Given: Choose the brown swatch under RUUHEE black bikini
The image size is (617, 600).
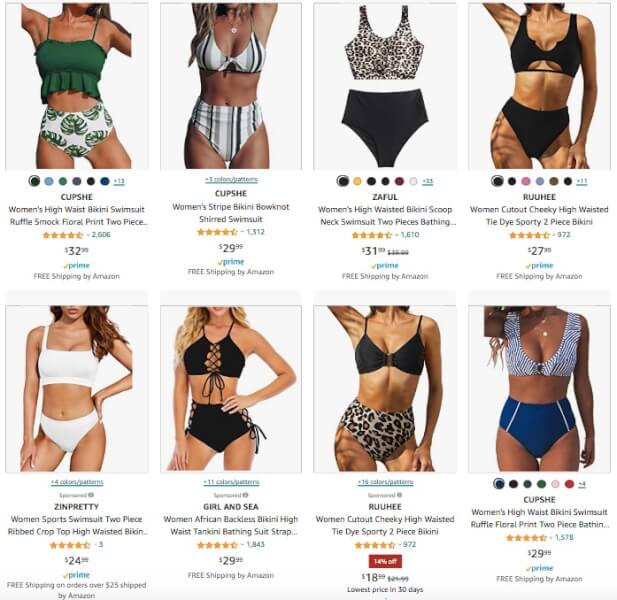Looking at the screenshot, I should (554, 181).
